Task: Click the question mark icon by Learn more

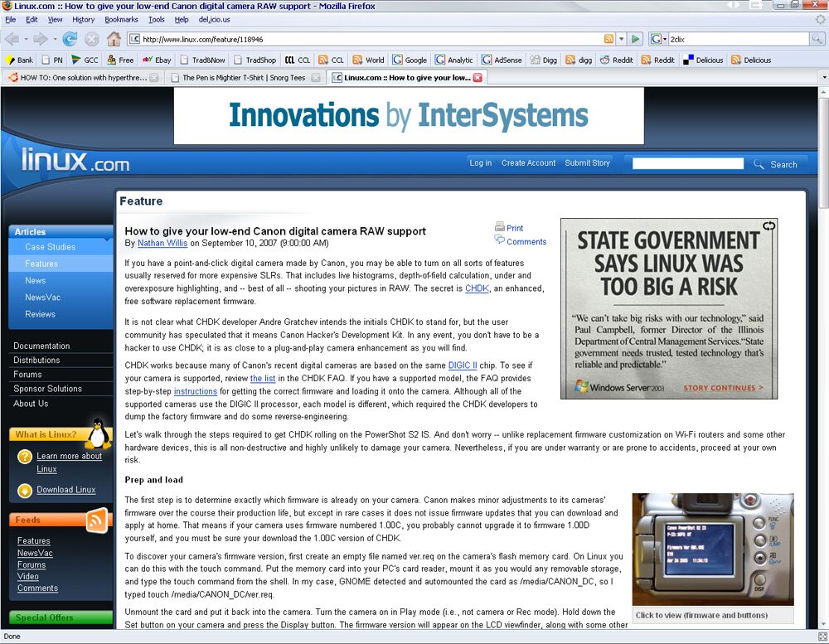Action: click(x=25, y=457)
